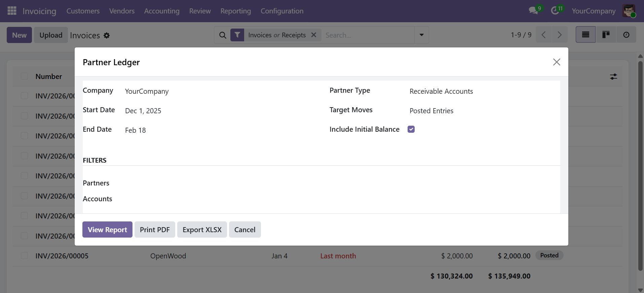
Task: Open the activities clock icon
Action: coord(555,11)
